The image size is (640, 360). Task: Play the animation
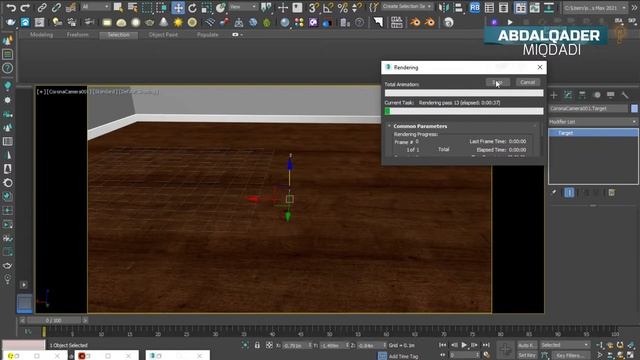tap(464, 345)
